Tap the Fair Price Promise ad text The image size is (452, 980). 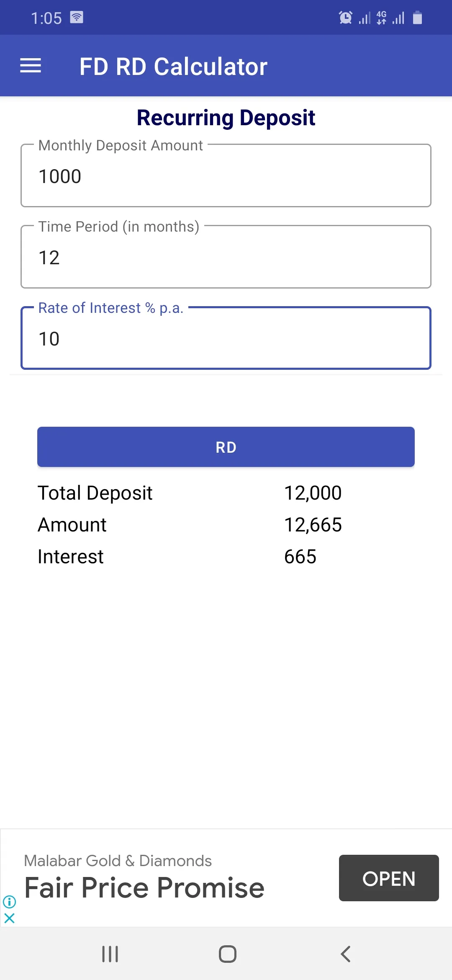(144, 888)
